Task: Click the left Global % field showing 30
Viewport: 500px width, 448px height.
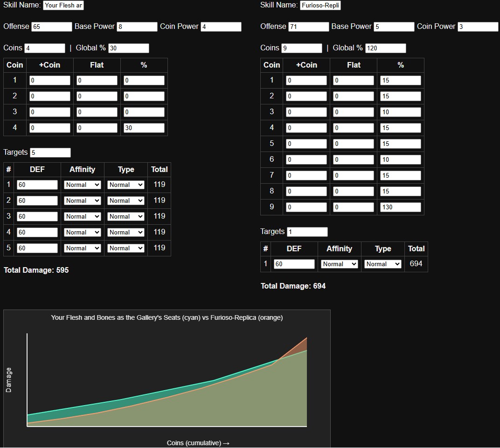Action: [x=129, y=48]
